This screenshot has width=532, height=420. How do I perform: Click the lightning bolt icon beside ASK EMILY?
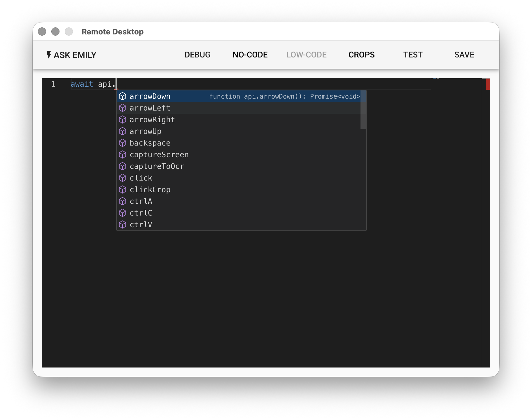point(49,55)
